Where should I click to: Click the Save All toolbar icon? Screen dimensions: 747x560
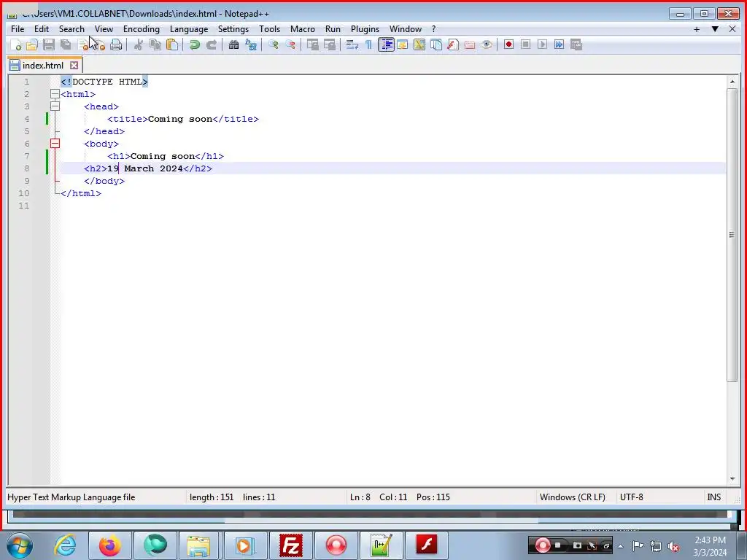coord(66,44)
